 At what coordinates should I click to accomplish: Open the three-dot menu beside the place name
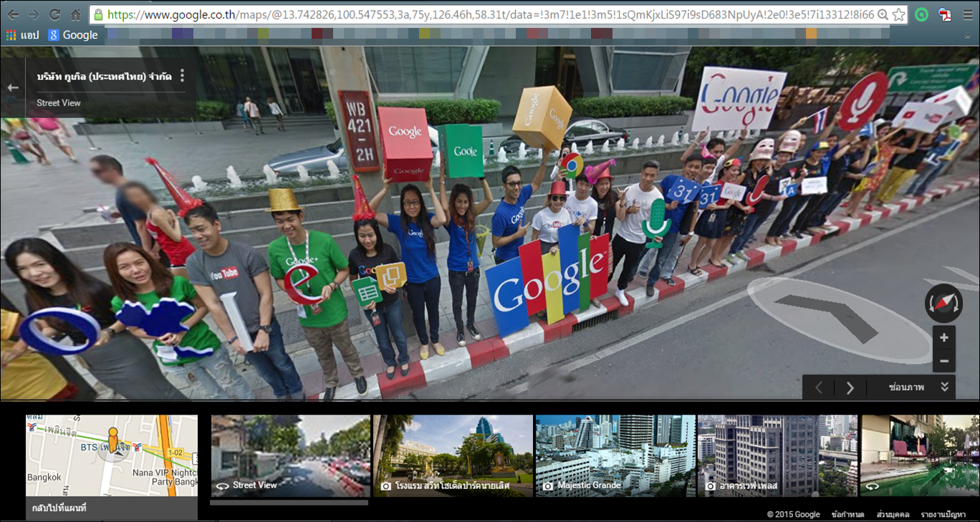(x=183, y=76)
